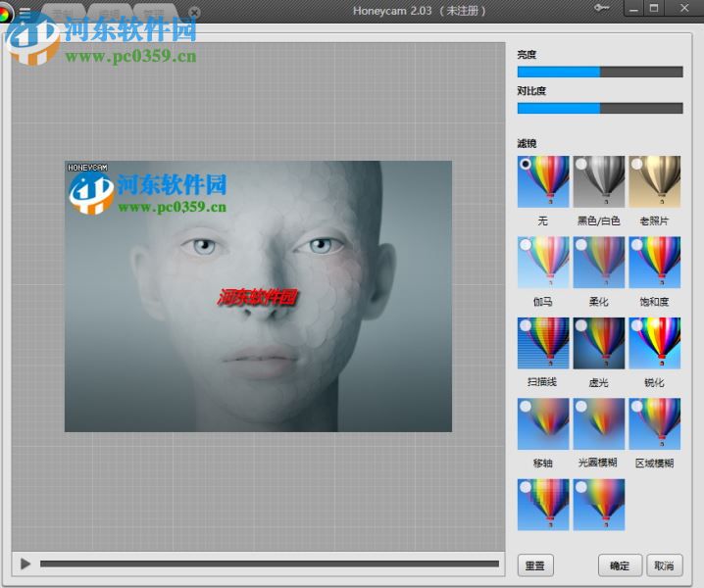Select the 移轴 tilt-shift filter radio button
Screen dimensions: 704x588
(526, 407)
